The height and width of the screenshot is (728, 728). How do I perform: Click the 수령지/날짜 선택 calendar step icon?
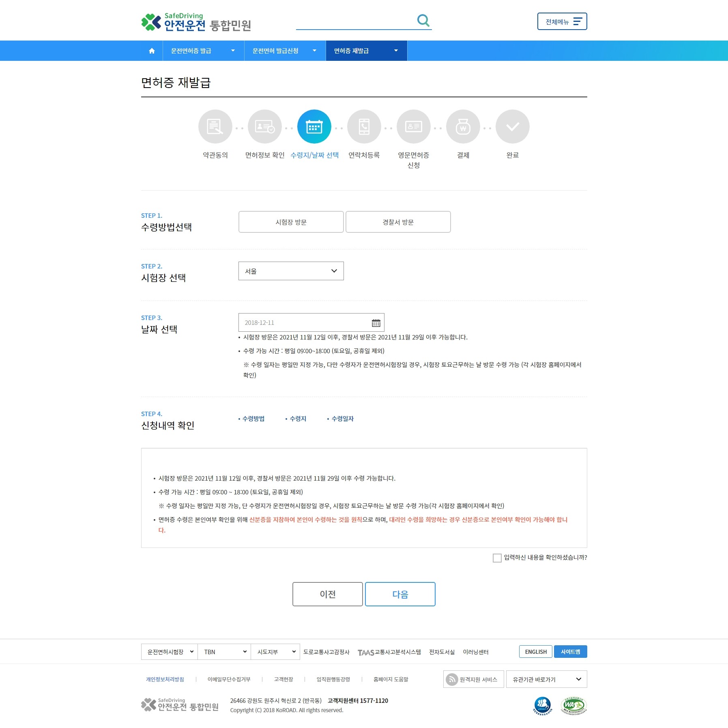[314, 127]
